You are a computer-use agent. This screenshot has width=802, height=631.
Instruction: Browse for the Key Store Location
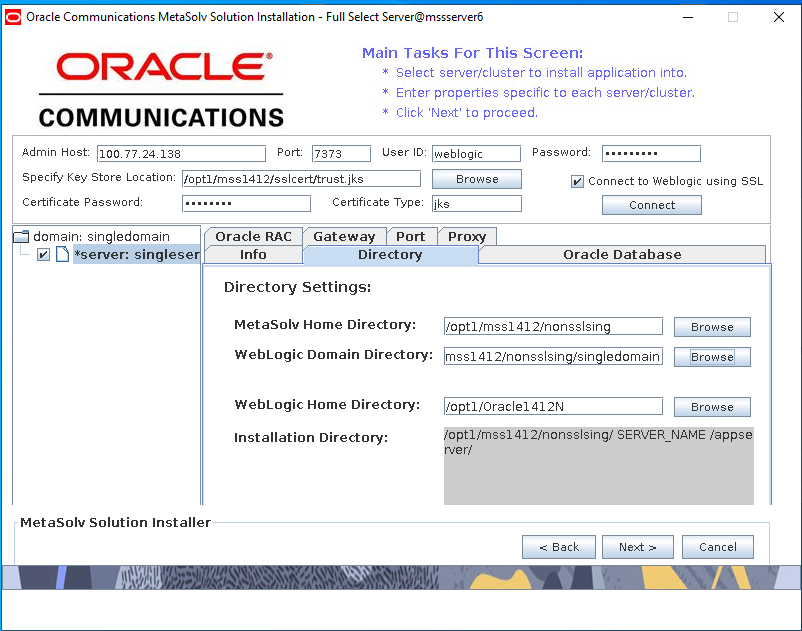click(x=477, y=179)
